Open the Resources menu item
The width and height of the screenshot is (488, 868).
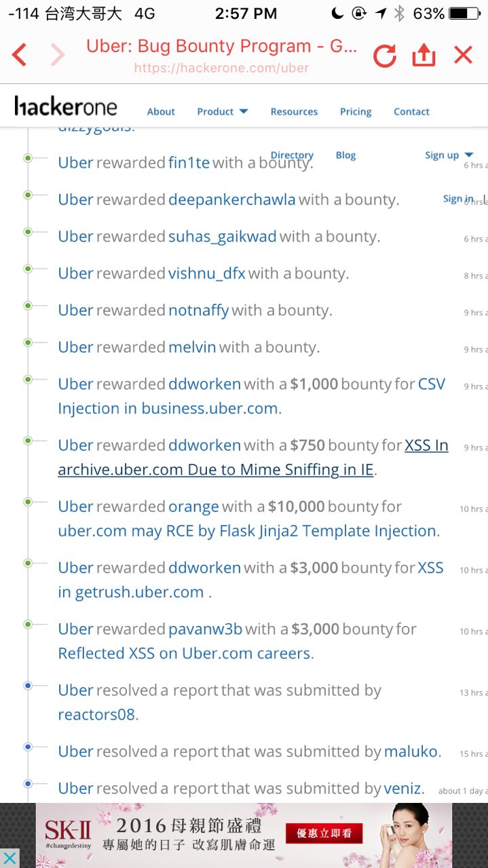coord(294,111)
